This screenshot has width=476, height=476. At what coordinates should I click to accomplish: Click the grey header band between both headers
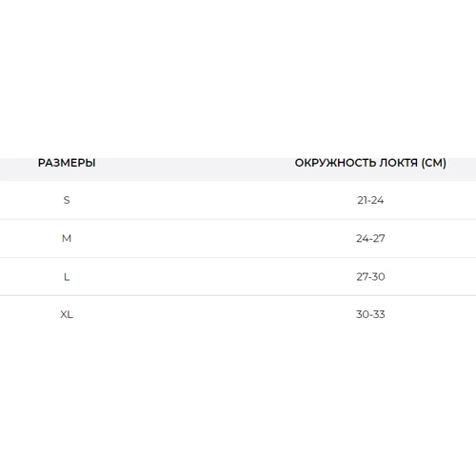coord(195,169)
